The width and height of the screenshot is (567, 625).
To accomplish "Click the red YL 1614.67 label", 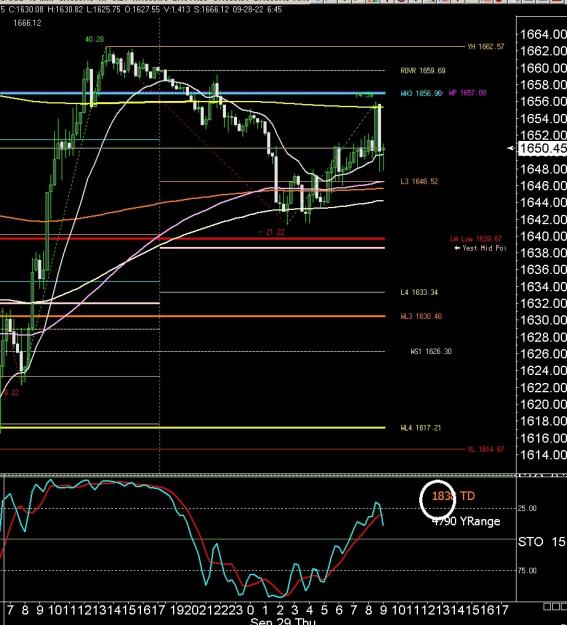I will tap(486, 449).
